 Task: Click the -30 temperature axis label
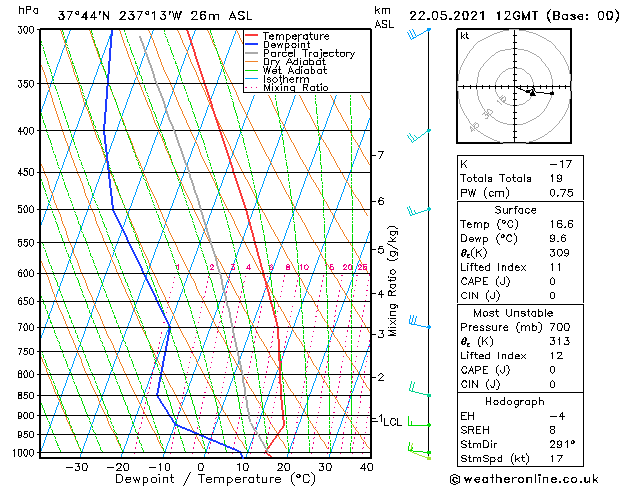coord(77,467)
